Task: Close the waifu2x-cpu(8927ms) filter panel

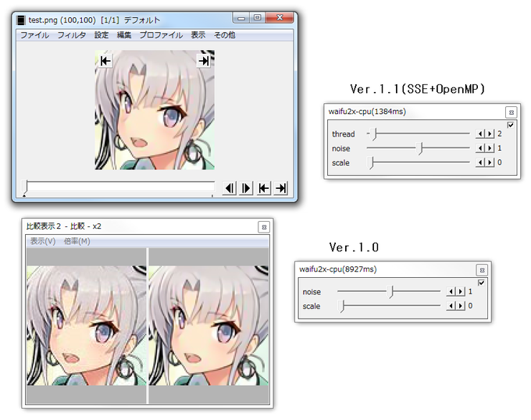Action: click(483, 270)
